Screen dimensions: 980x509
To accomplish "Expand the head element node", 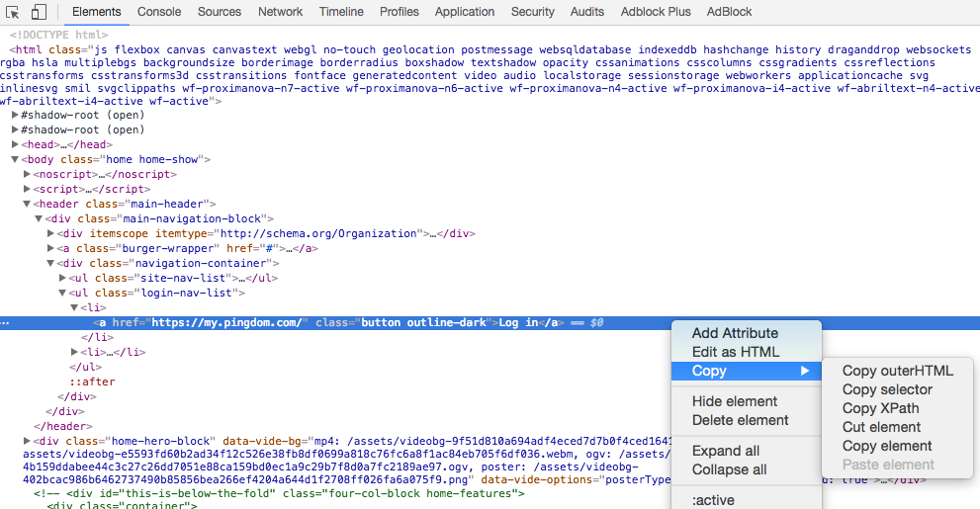I will 16,144.
